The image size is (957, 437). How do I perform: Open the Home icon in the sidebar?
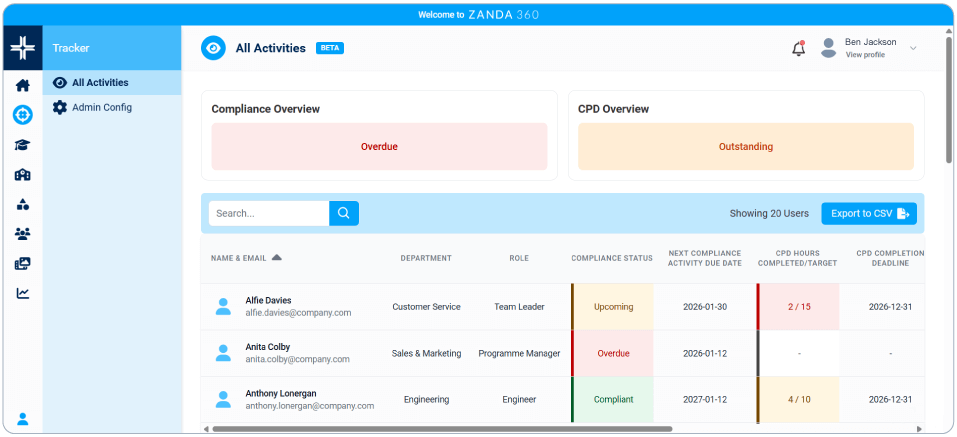click(x=22, y=86)
